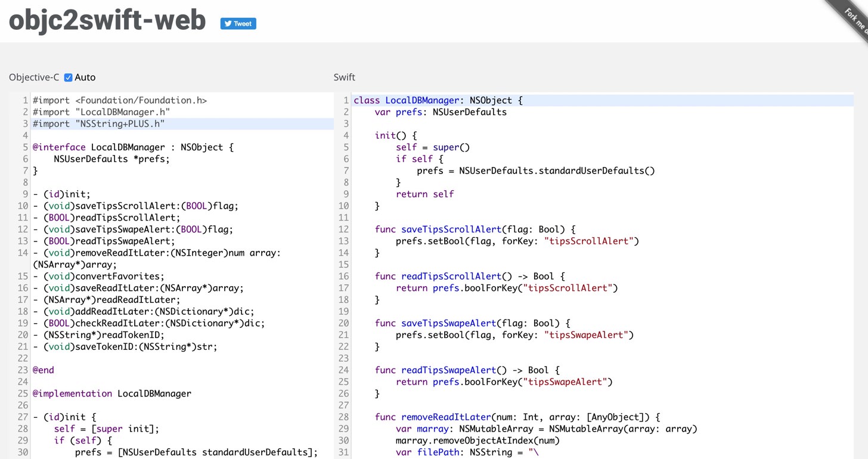The image size is (868, 459).
Task: Click line number 12 in Swift gutter
Action: [x=343, y=229]
